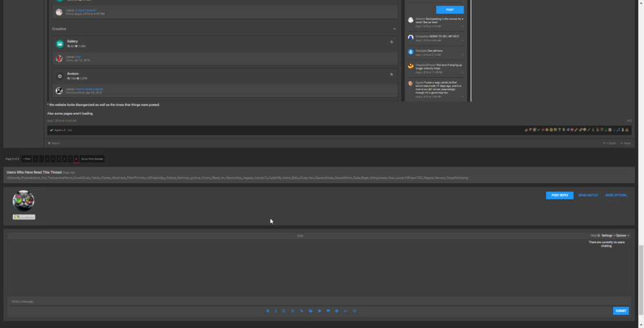This screenshot has height=328, width=644.
Task: Open Help in the chat header
Action: click(x=594, y=235)
